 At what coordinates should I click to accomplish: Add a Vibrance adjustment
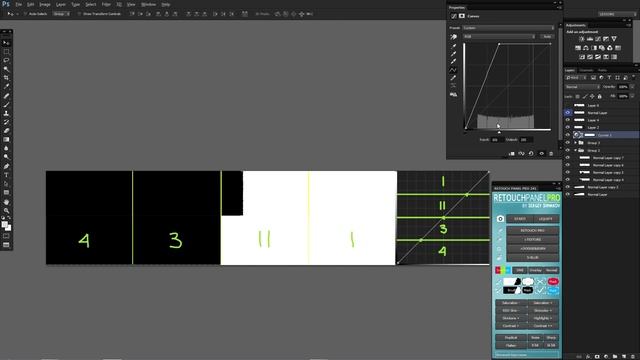click(x=614, y=39)
